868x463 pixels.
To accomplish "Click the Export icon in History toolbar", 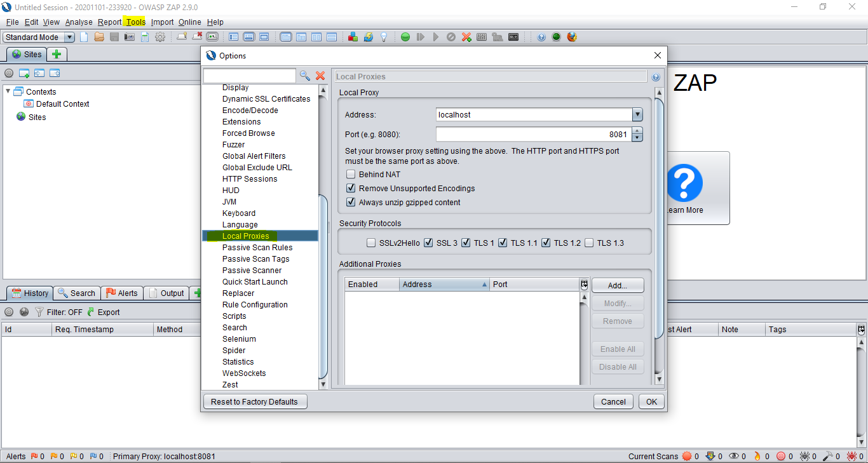I will tap(104, 312).
